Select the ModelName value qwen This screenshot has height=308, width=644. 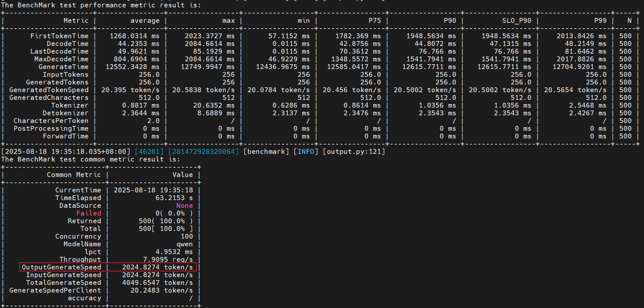tap(184, 244)
